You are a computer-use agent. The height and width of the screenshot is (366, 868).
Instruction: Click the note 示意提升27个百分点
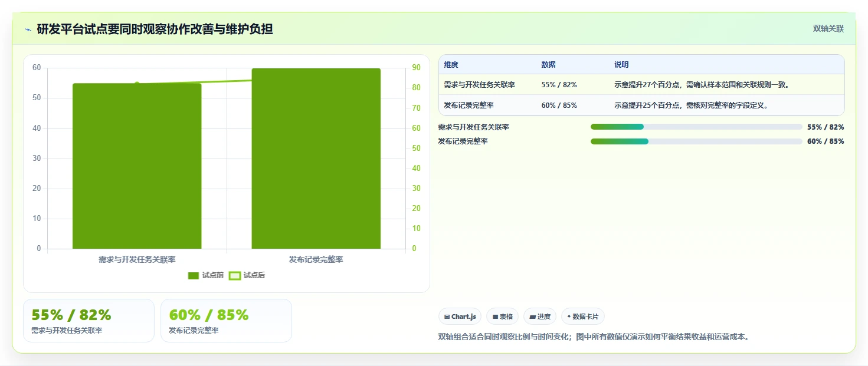(702, 85)
